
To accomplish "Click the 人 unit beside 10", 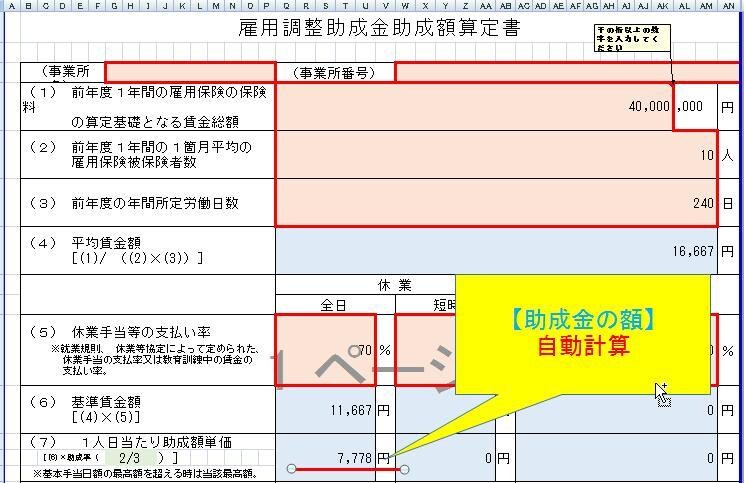I will (x=728, y=155).
